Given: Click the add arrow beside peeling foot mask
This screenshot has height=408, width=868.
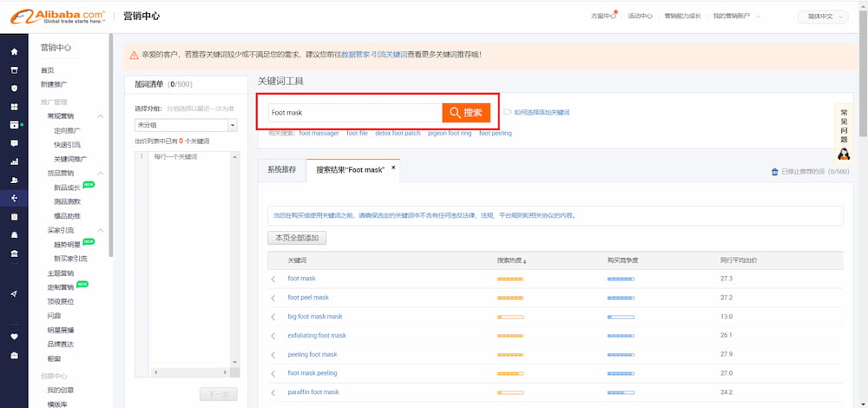Looking at the screenshot, I should pyautogui.click(x=273, y=355).
